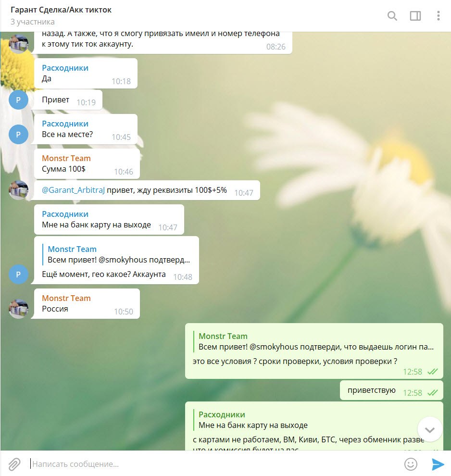This screenshot has height=476, width=451.
Task: Toggle the right sidebar panel icon
Action: click(415, 16)
